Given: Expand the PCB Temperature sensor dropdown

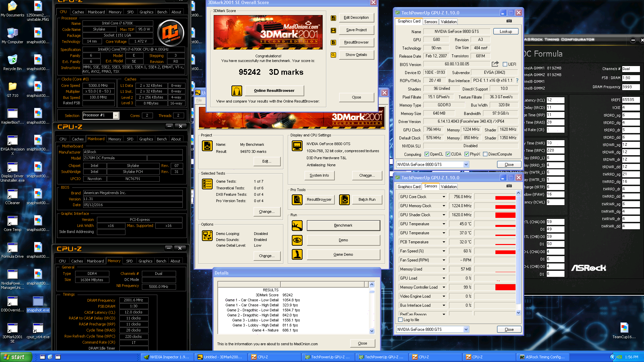Looking at the screenshot, I should click(444, 242).
